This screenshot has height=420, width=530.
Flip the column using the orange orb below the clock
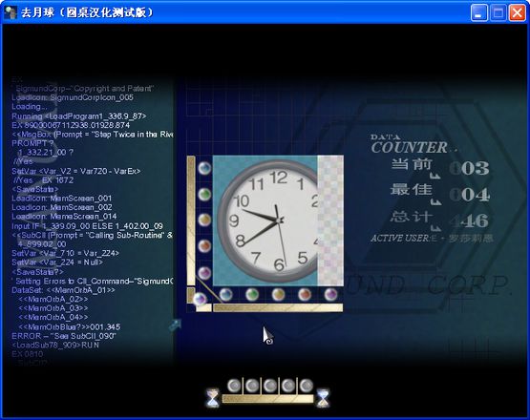tap(305, 295)
